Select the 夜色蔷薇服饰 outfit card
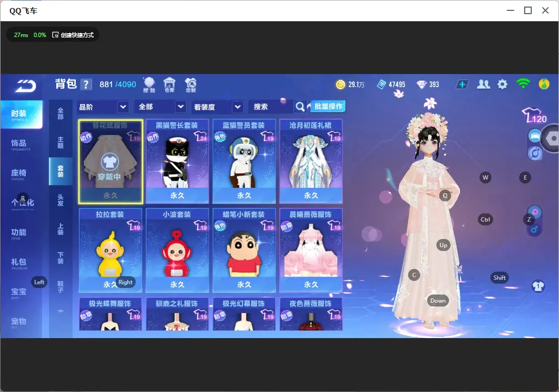 pyautogui.click(x=311, y=314)
